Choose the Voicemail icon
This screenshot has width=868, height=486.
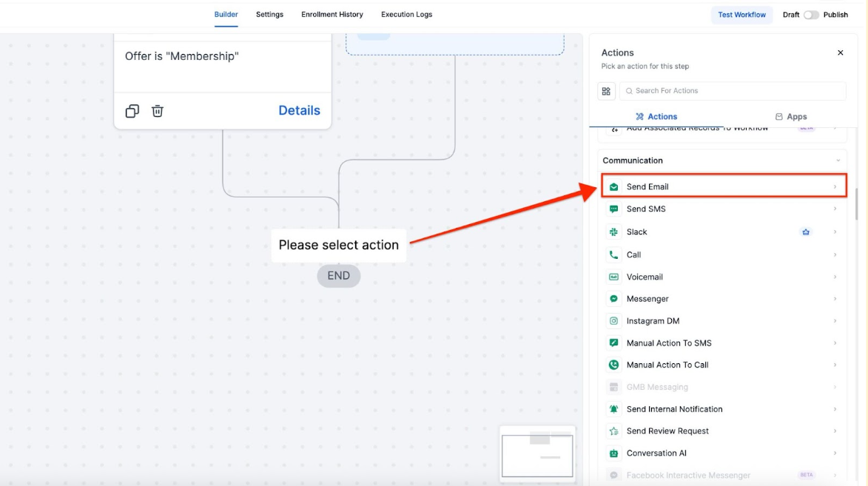613,277
